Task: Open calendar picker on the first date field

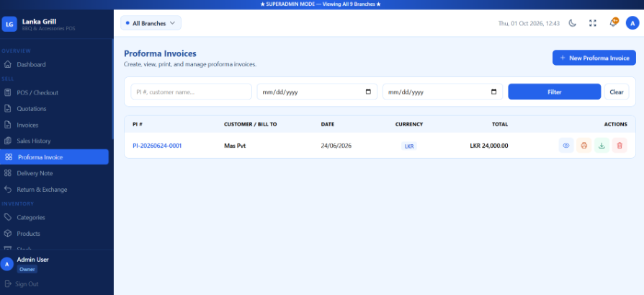Action: pos(368,92)
